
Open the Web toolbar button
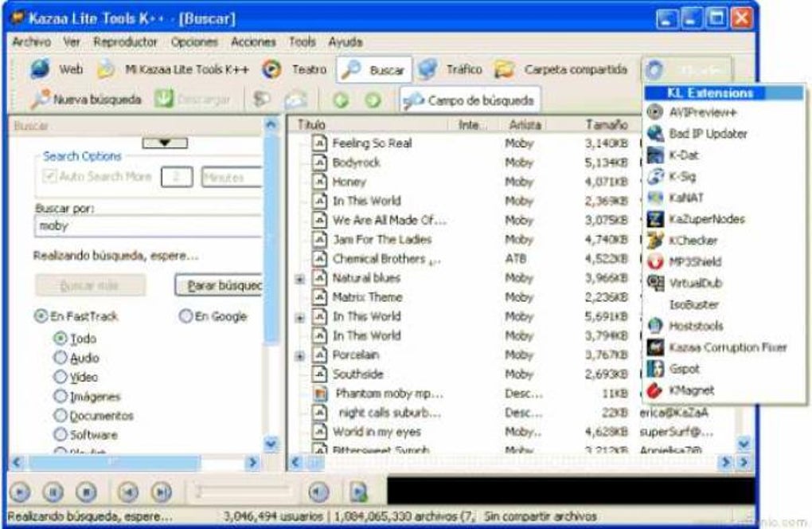tap(56, 69)
